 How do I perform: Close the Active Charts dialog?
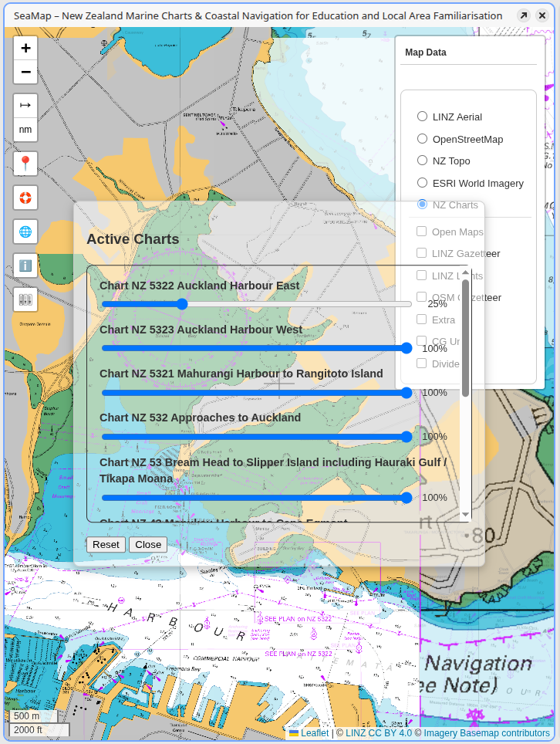[148, 544]
